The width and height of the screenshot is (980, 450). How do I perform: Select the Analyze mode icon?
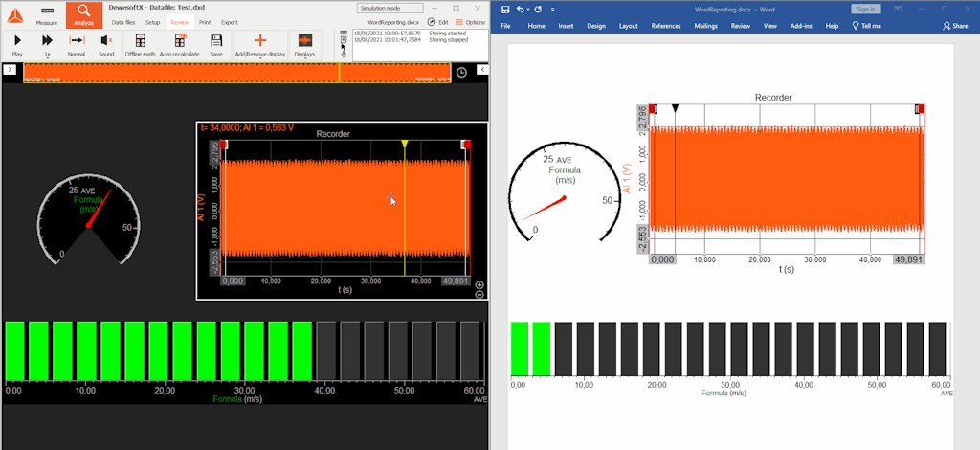pos(84,15)
